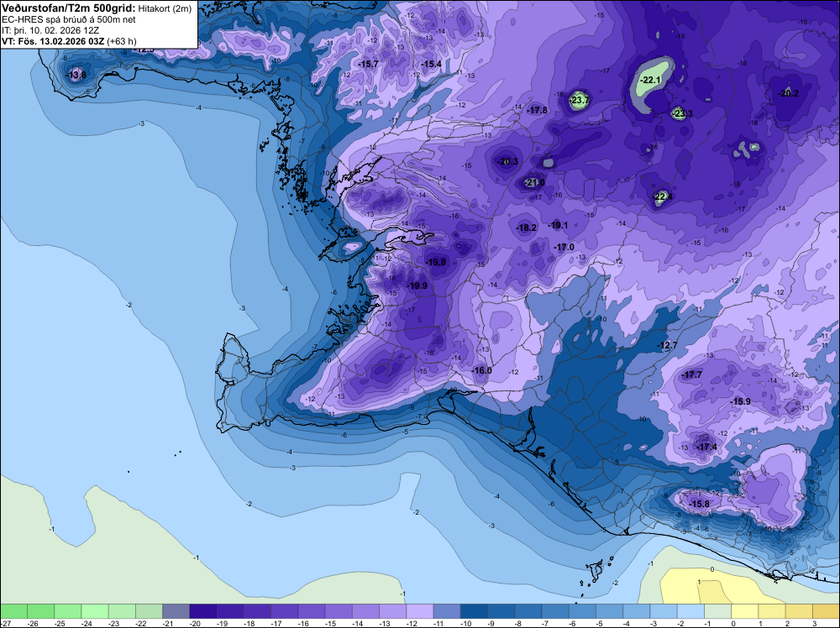Click the -22.4 cold spot label
Viewport: 840px width, 628px height.
(x=664, y=197)
